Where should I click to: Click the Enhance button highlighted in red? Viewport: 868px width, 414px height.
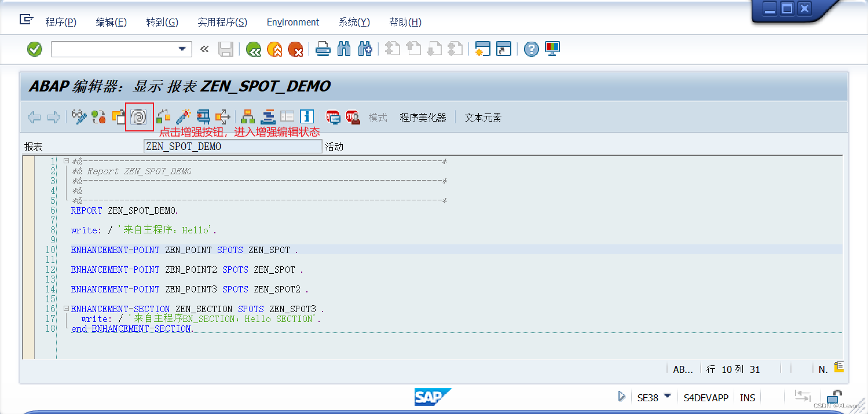pyautogui.click(x=140, y=116)
